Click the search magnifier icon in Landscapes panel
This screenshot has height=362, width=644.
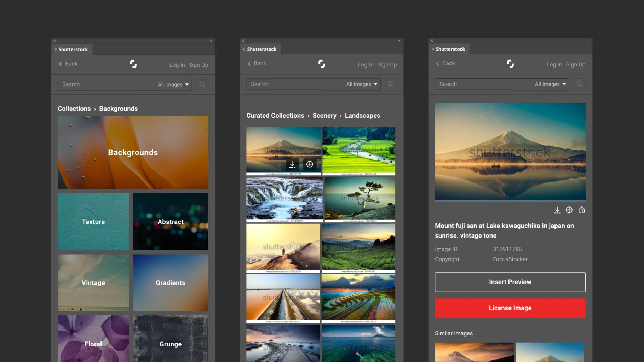[x=391, y=84]
